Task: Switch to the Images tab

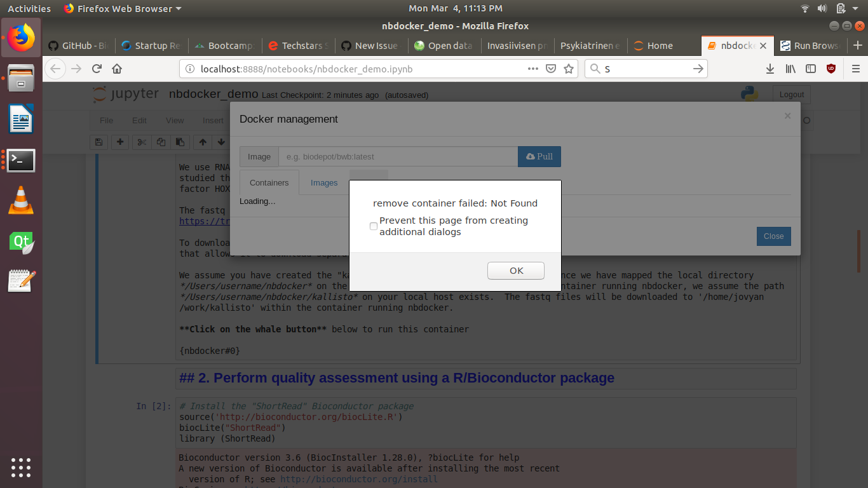Action: point(324,182)
